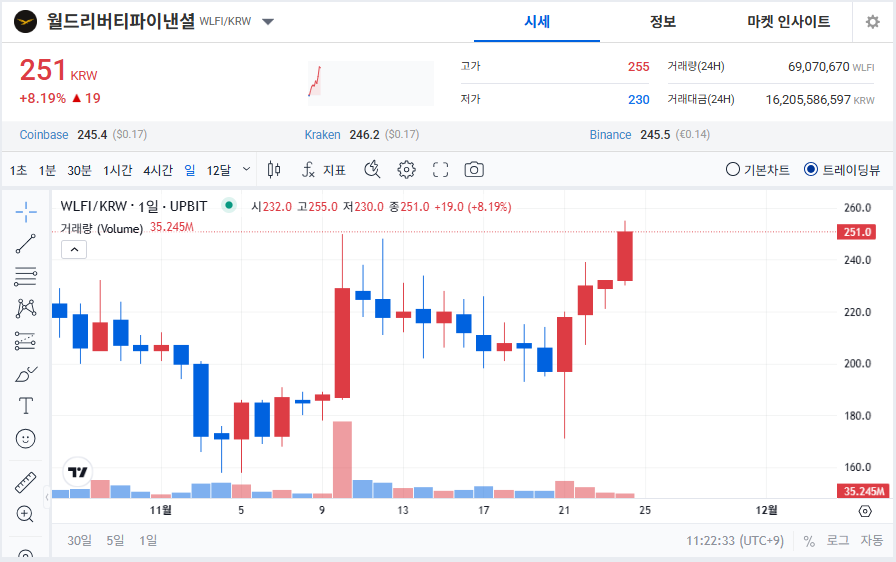Set date range to 30일
Viewport: 896px width, 562px height.
[79, 540]
